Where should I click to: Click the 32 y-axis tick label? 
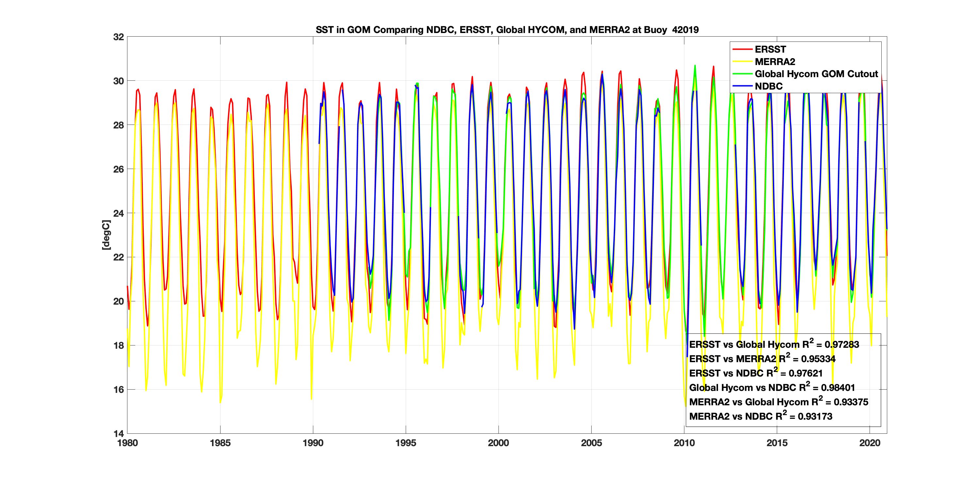coord(119,37)
